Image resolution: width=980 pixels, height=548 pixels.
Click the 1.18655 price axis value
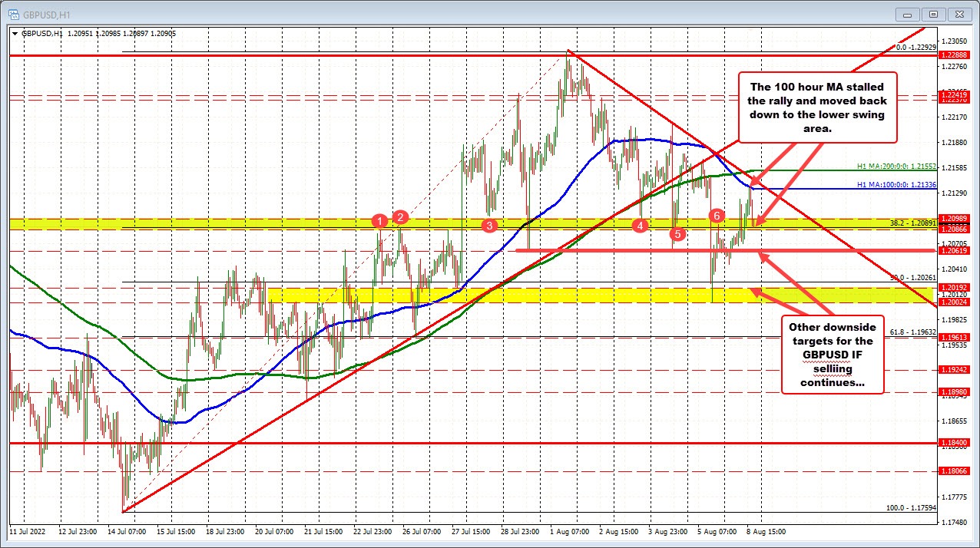pyautogui.click(x=955, y=421)
